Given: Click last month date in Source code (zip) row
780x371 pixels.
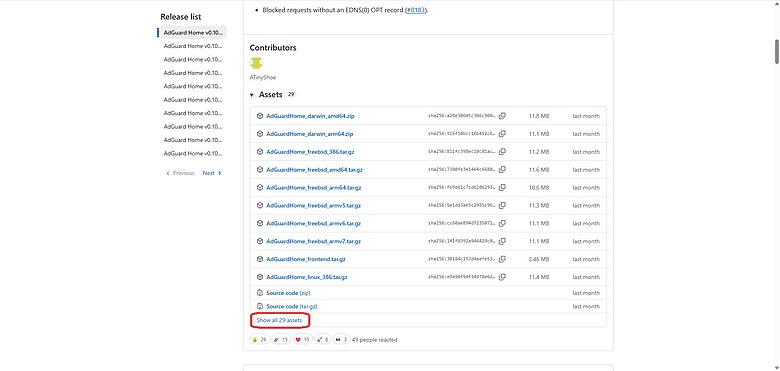Looking at the screenshot, I should tap(586, 293).
